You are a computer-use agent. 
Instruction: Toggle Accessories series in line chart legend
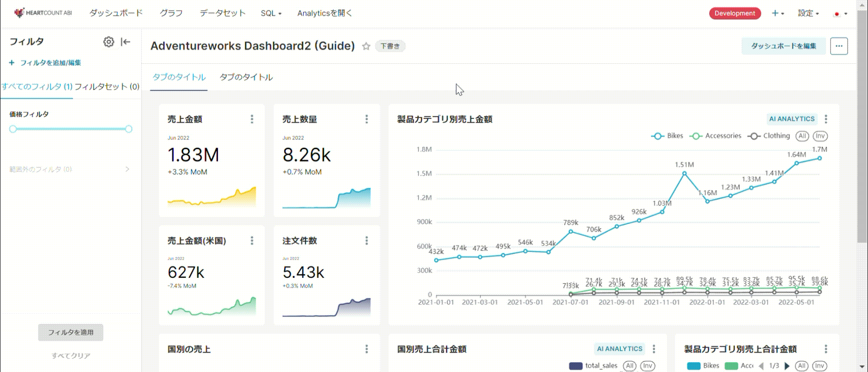pyautogui.click(x=715, y=136)
